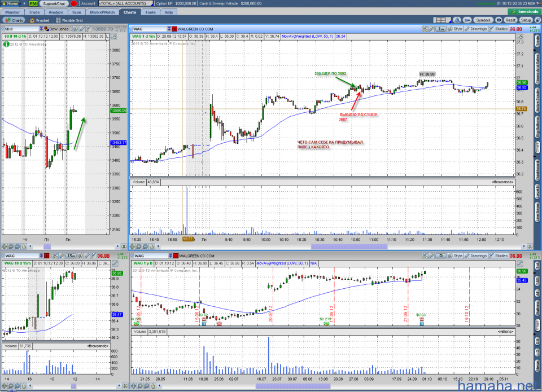
Task: Switch to the Trade tab
Action: click(34, 12)
